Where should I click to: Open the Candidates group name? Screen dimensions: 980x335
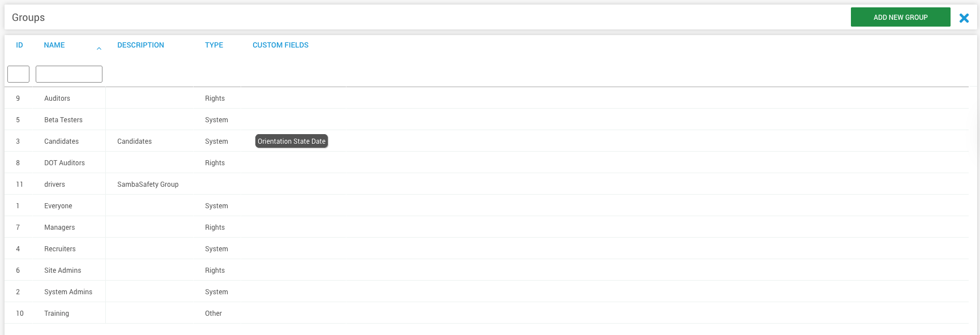point(61,141)
